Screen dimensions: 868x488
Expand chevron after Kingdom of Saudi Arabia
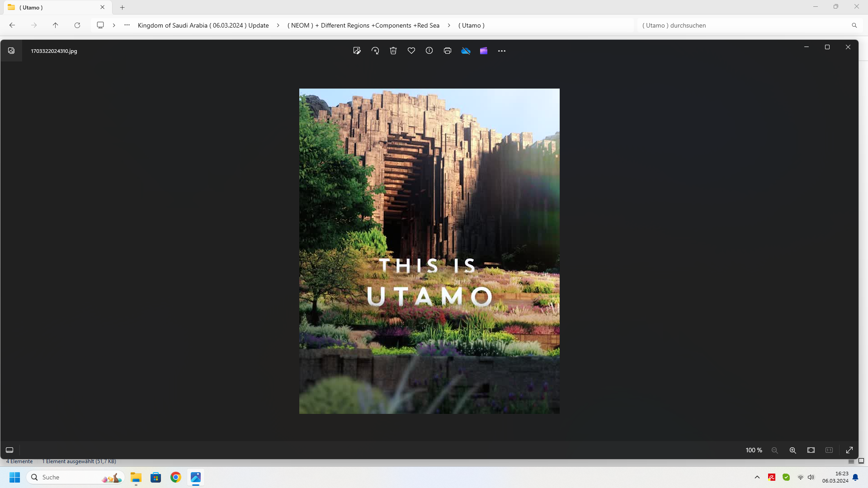(278, 25)
